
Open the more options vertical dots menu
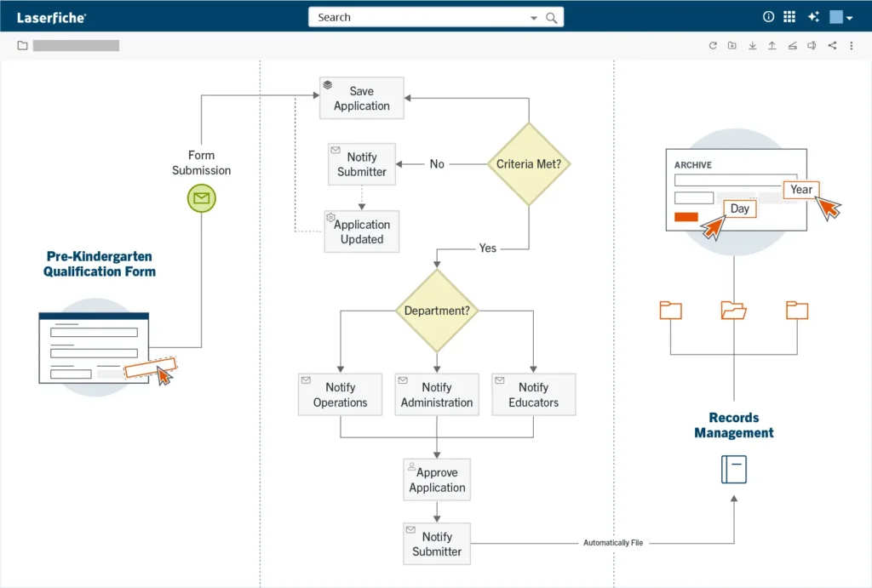tap(852, 46)
